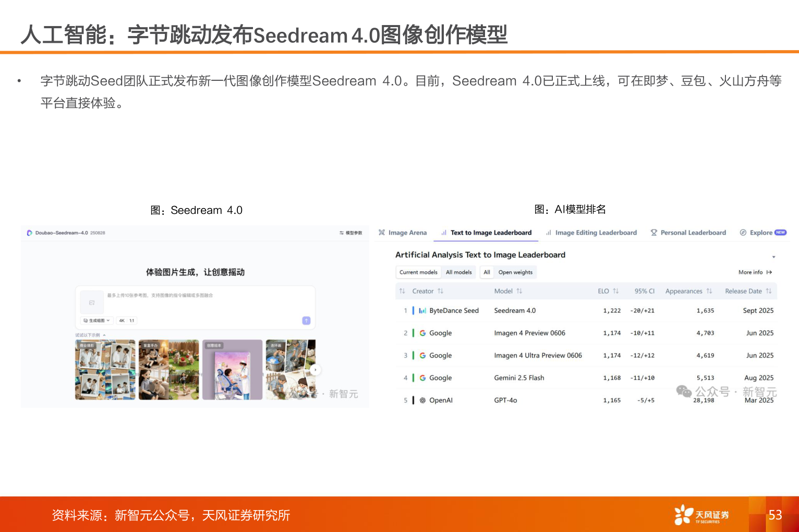Click the purple upload arrow send button
Screen dimensions: 799x532
306,320
